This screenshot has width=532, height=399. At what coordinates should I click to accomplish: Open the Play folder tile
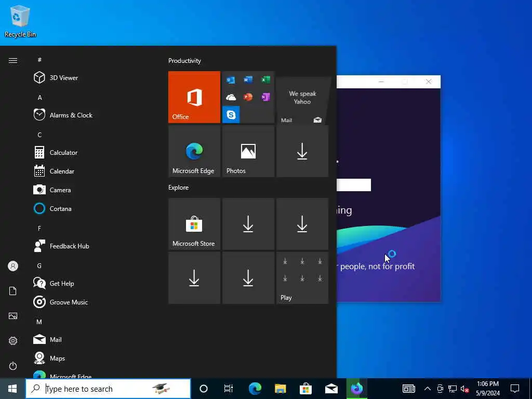(x=302, y=278)
